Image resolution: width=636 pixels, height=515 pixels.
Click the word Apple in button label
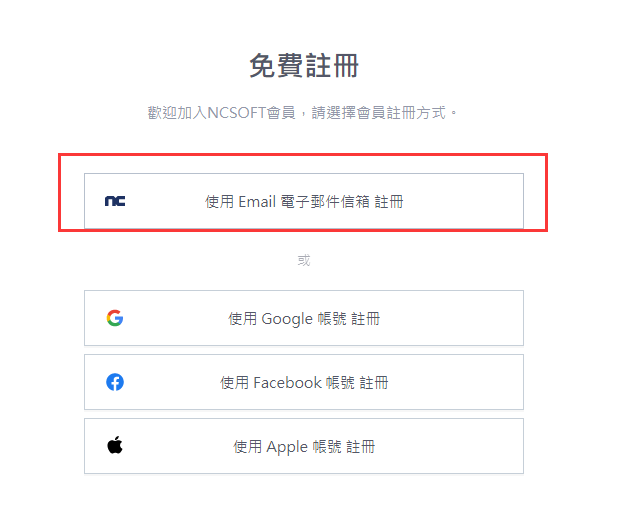click(x=287, y=447)
